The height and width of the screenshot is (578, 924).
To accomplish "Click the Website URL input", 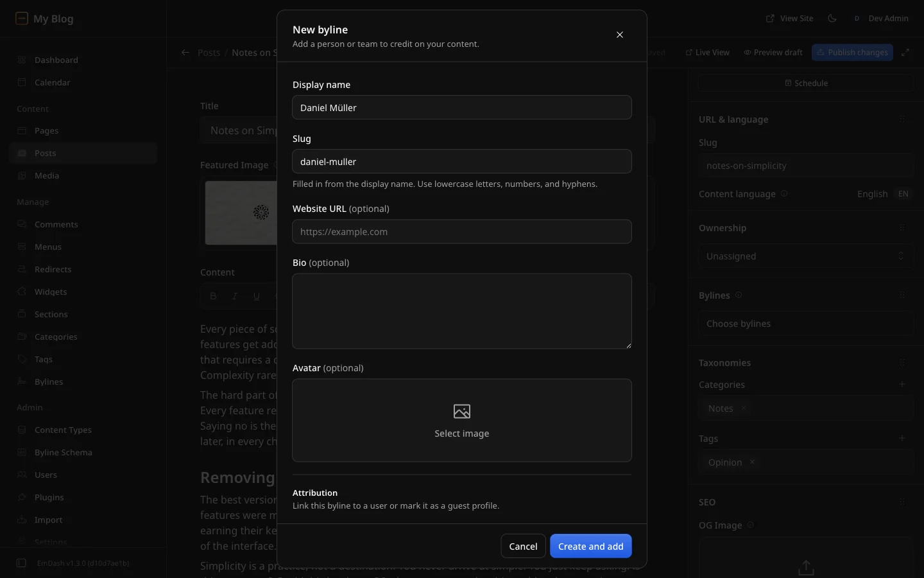I will pos(462,231).
